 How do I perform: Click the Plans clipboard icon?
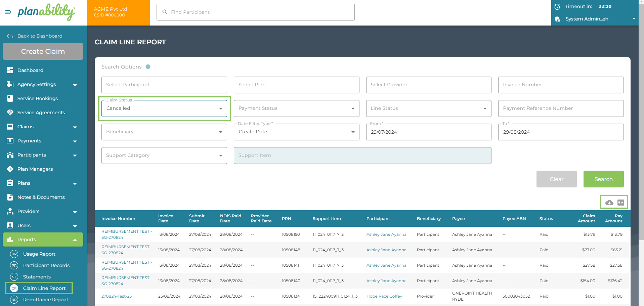tap(10, 183)
